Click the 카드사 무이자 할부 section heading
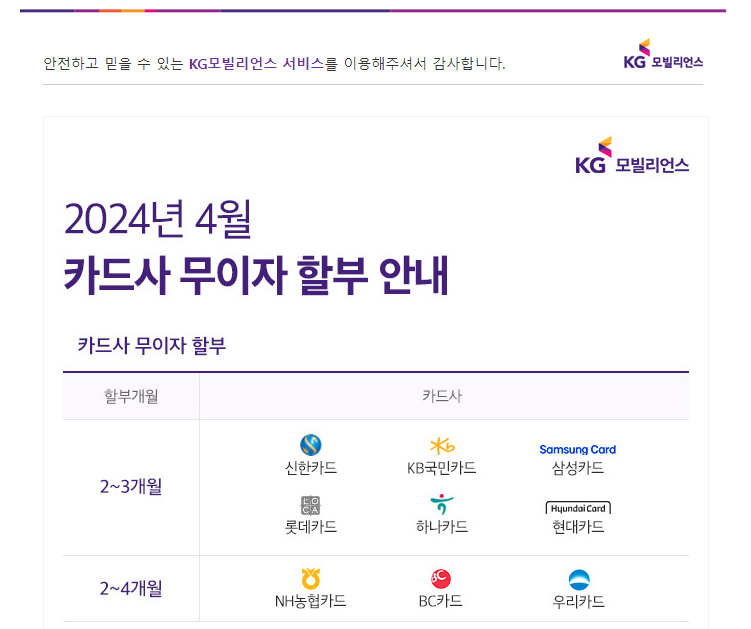This screenshot has height=629, width=751. pyautogui.click(x=151, y=345)
